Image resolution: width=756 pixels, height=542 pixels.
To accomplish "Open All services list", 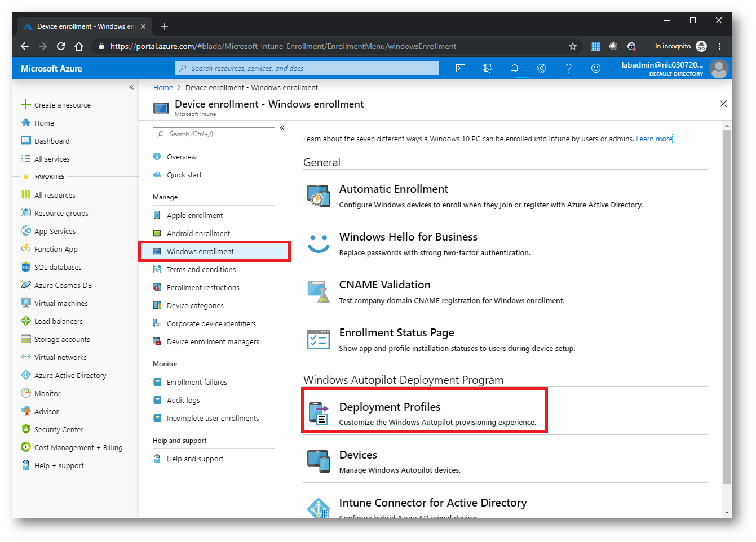I will point(45,159).
